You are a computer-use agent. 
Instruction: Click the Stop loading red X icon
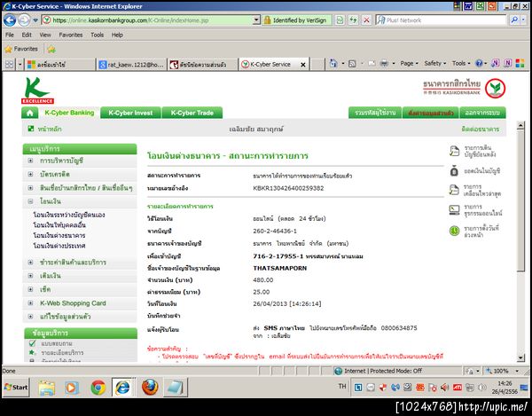[x=366, y=20]
